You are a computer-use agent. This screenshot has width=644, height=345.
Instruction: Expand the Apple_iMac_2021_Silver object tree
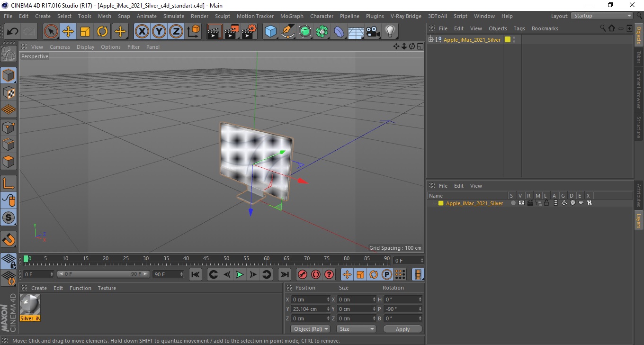pos(430,39)
